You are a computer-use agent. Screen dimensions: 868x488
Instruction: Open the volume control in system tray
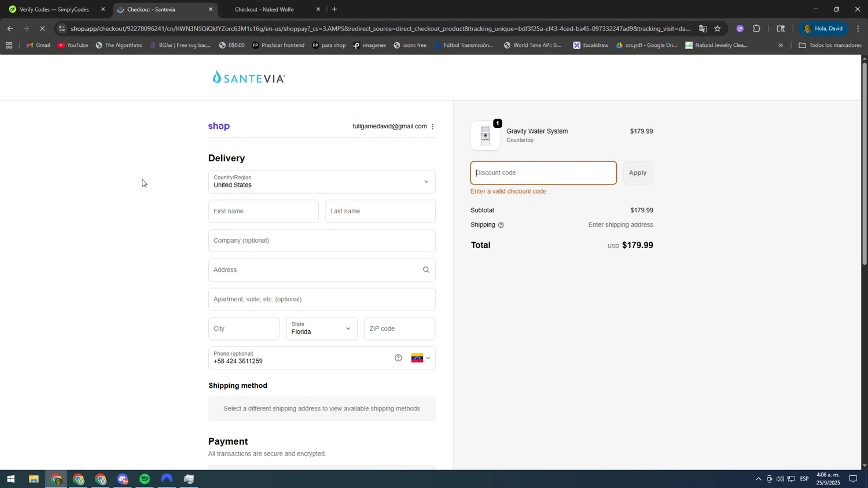(780, 479)
